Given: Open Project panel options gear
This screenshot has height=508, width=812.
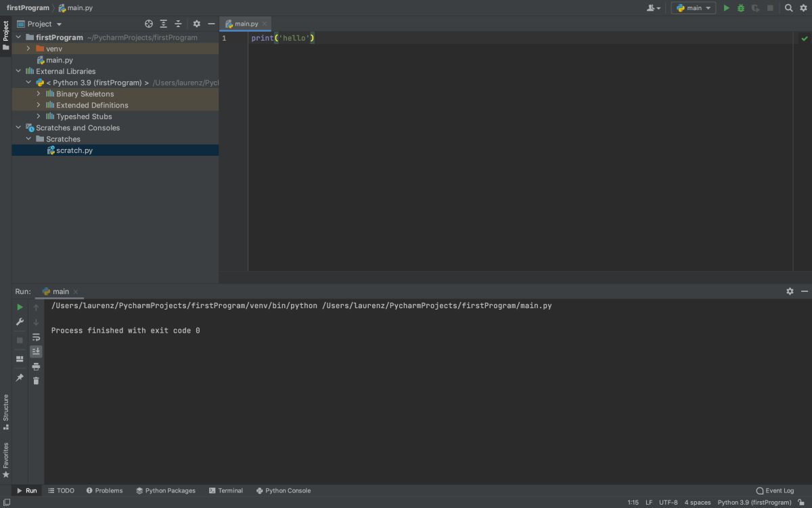Looking at the screenshot, I should click(x=197, y=24).
